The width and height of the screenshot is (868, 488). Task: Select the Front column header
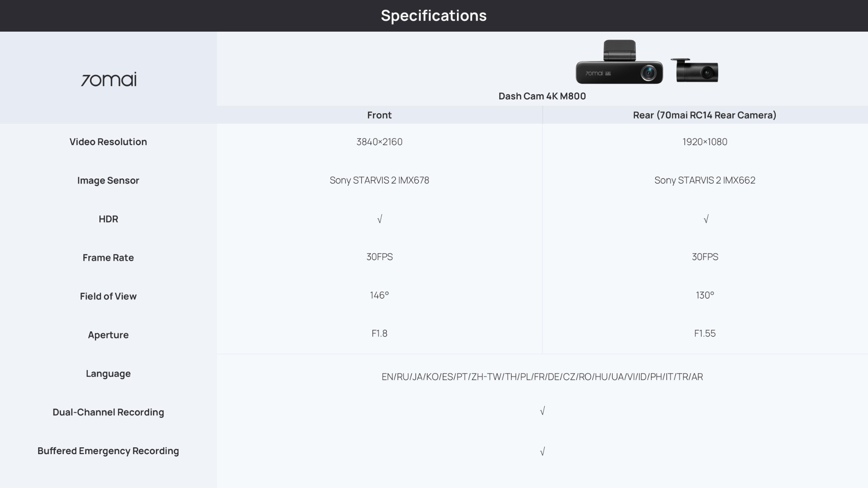tap(379, 115)
